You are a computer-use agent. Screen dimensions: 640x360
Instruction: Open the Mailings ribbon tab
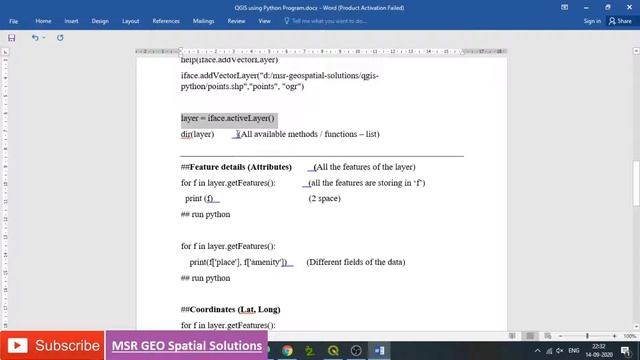203,21
